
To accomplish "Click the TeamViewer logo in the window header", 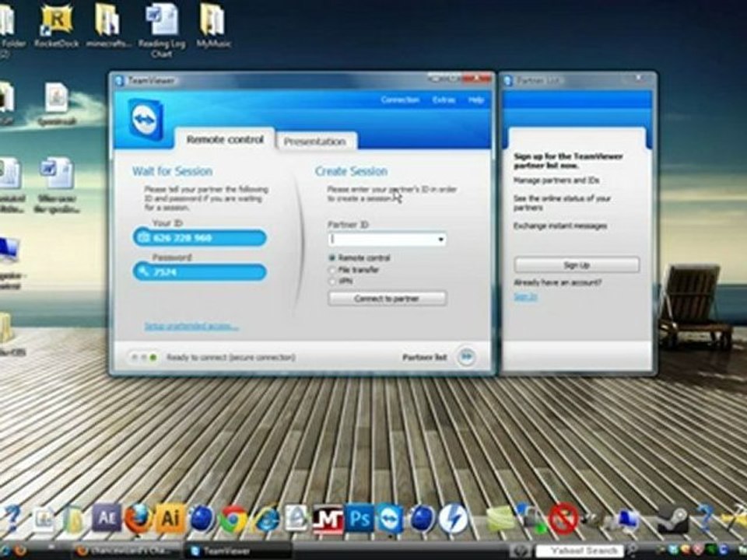I will coord(146,120).
